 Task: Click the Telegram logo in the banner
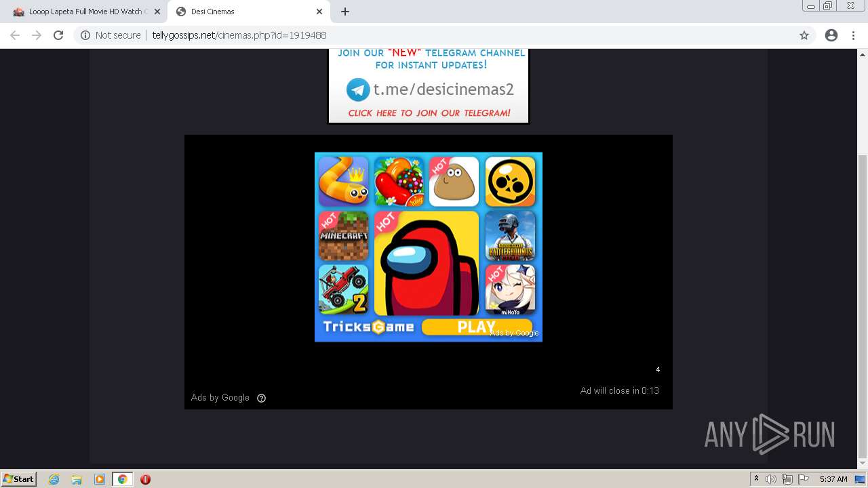[358, 89]
